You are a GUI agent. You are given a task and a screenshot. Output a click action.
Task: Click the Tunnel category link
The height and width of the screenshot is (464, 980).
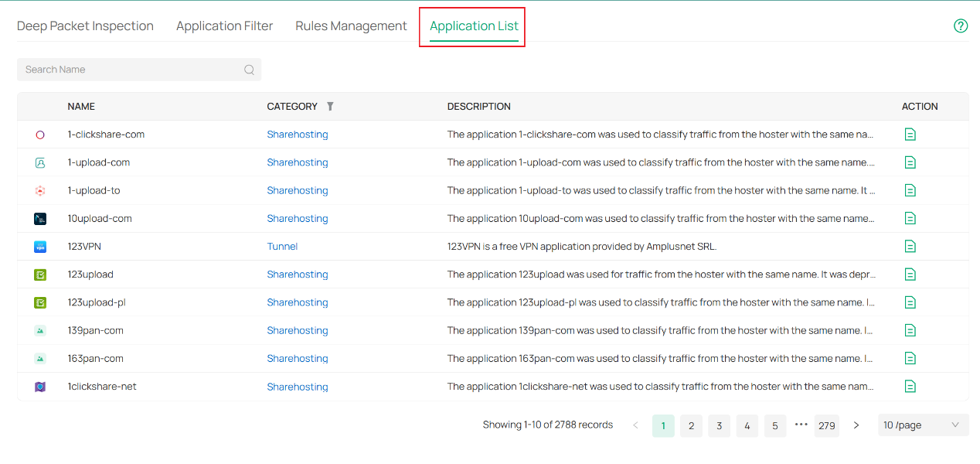(x=282, y=247)
